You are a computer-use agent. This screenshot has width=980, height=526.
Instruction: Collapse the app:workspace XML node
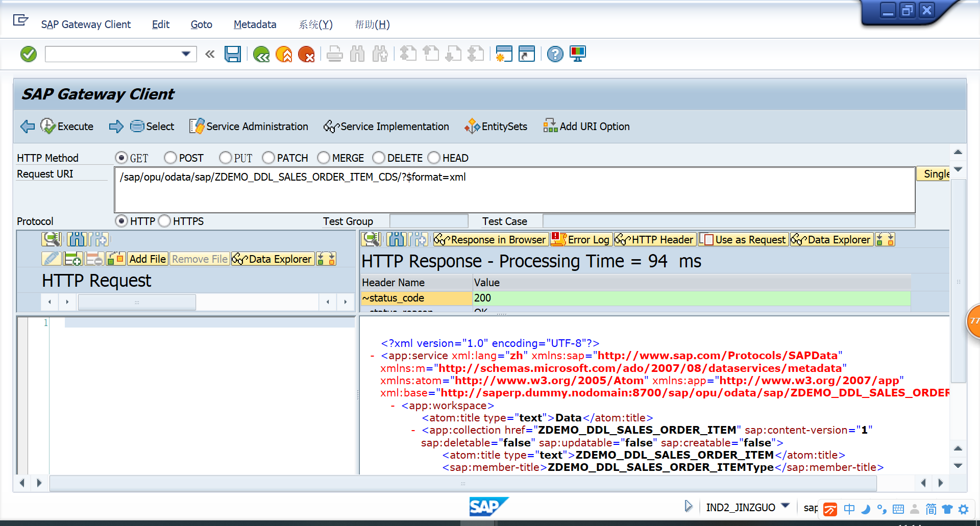click(393, 406)
